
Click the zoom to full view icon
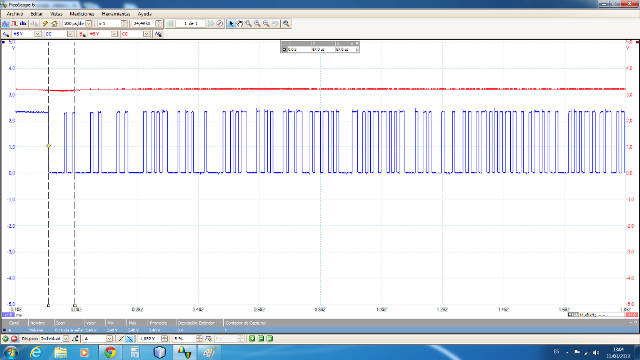pos(286,24)
